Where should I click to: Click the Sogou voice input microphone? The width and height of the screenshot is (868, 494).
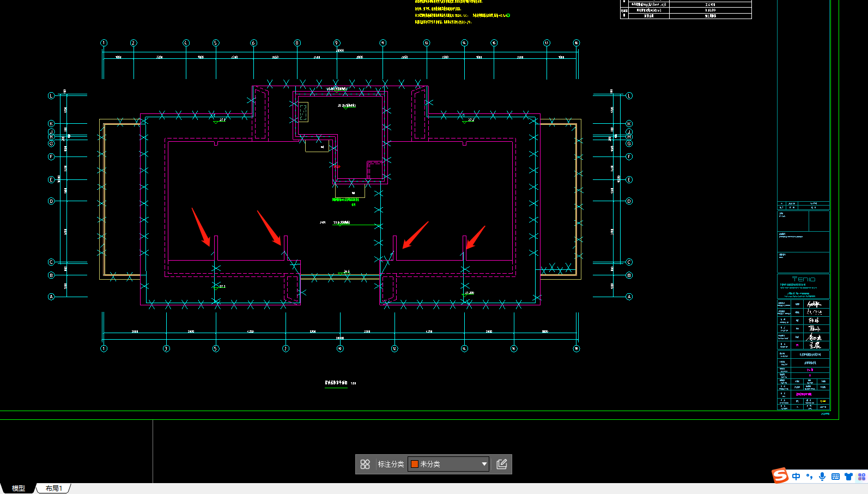(x=822, y=477)
